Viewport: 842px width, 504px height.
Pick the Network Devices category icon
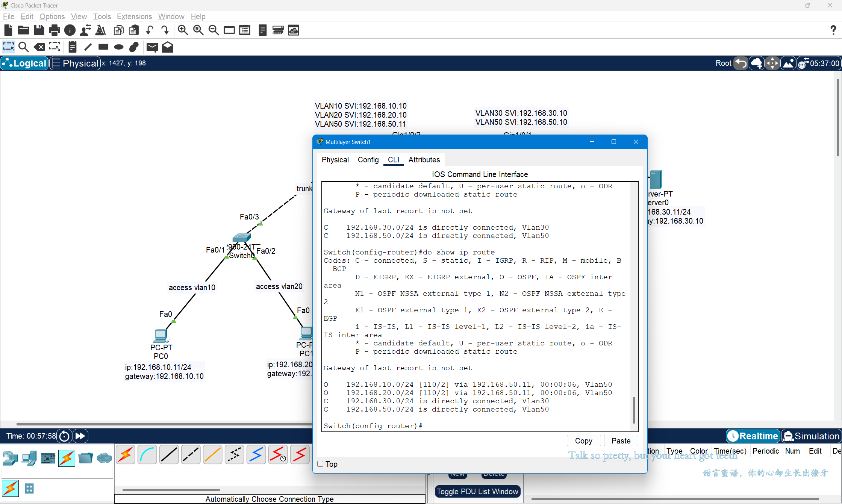click(11, 458)
